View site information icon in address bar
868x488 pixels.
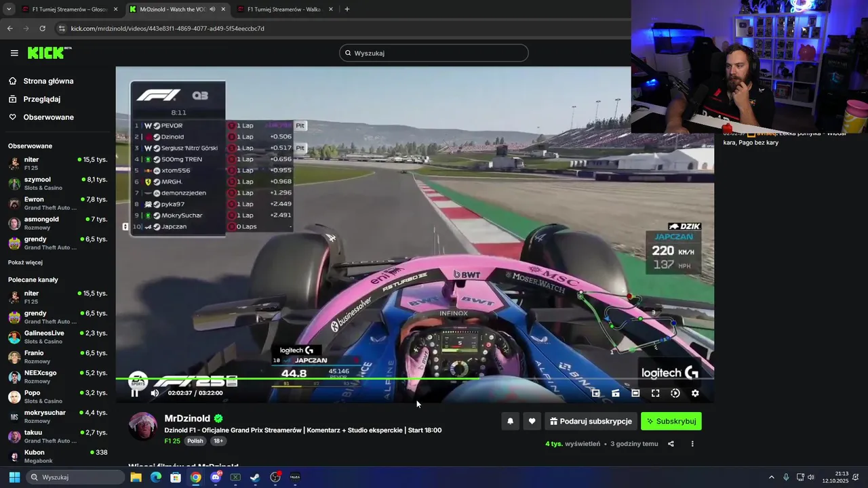pos(62,28)
